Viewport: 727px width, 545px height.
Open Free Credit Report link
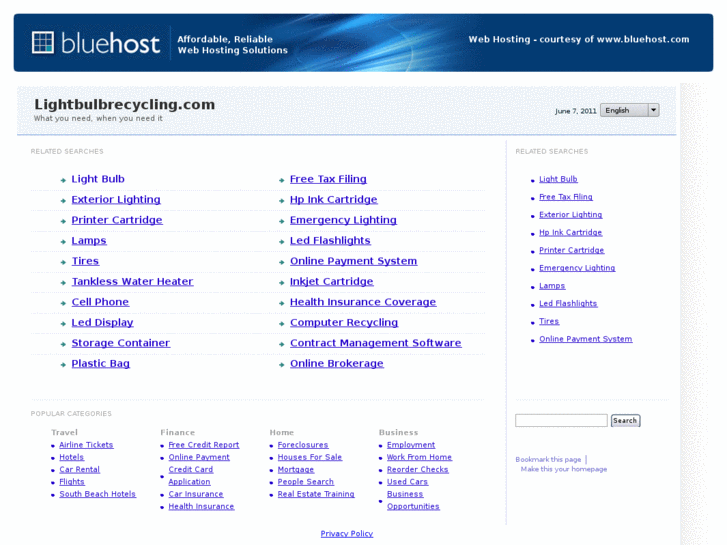pyautogui.click(x=204, y=445)
